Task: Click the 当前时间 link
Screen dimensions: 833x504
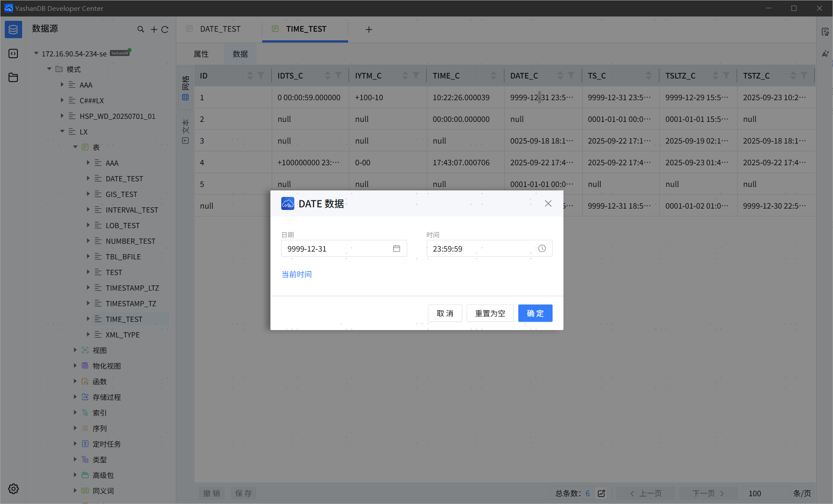Action: (296, 274)
